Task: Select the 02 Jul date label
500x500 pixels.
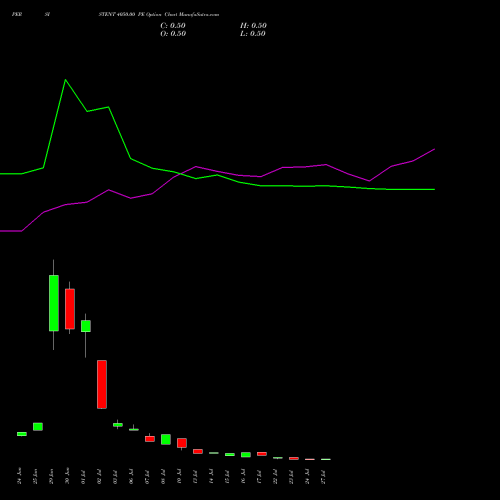Action: point(99,477)
